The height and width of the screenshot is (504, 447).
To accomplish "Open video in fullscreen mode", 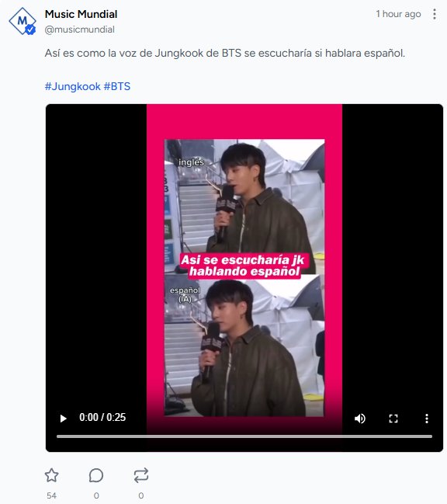I will tap(393, 418).
